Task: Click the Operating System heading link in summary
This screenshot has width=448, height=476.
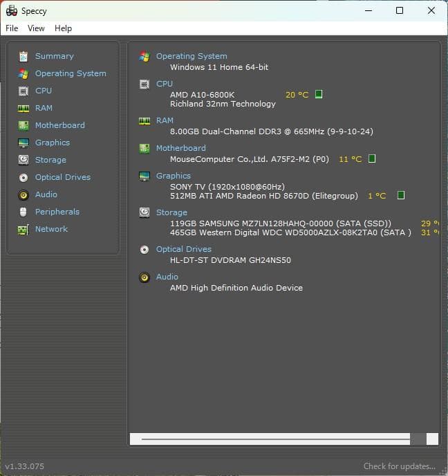Action: [192, 56]
